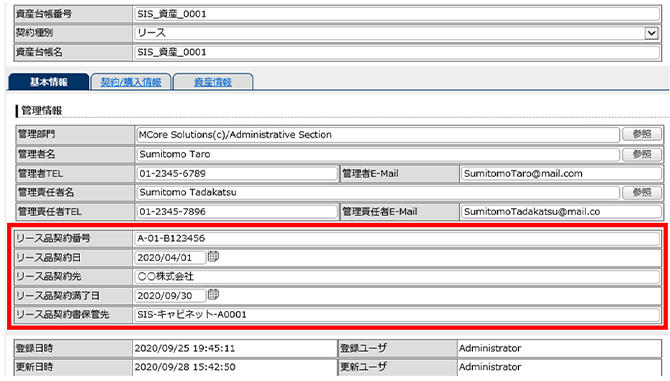670x381 pixels.
Task: Open calendar picker for リース品契約日
Action: (213, 257)
